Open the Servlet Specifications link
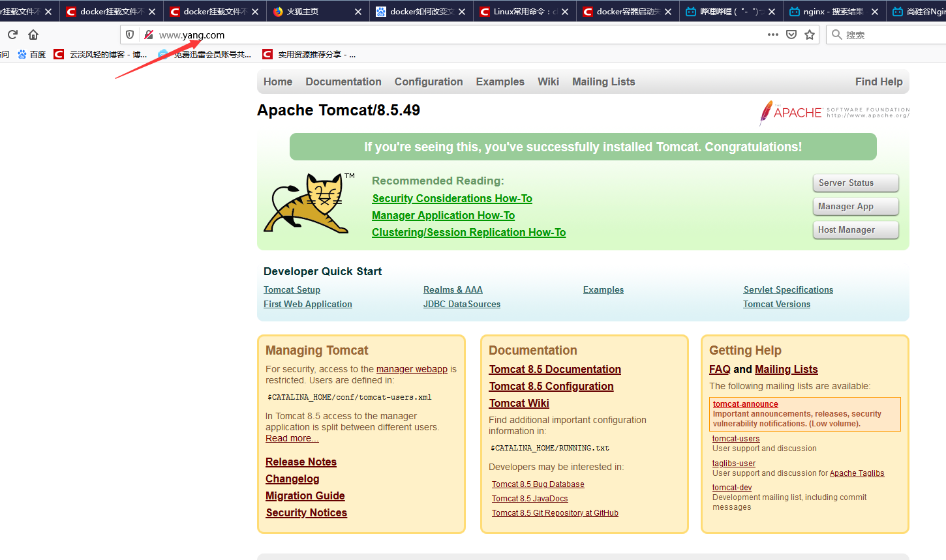Image resolution: width=946 pixels, height=560 pixels. [x=788, y=289]
